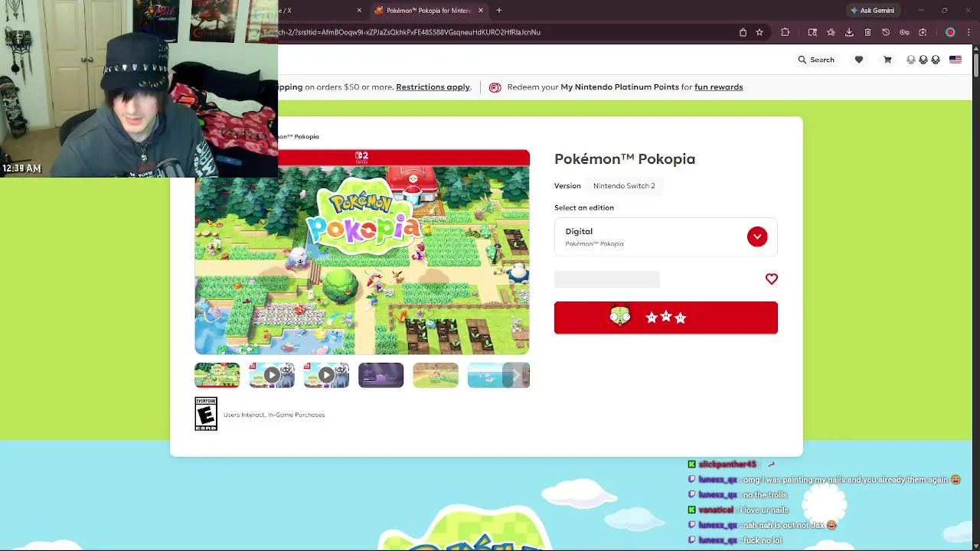Image resolution: width=980 pixels, height=551 pixels.
Task: Click the trash can toolbar icon
Action: click(x=867, y=32)
